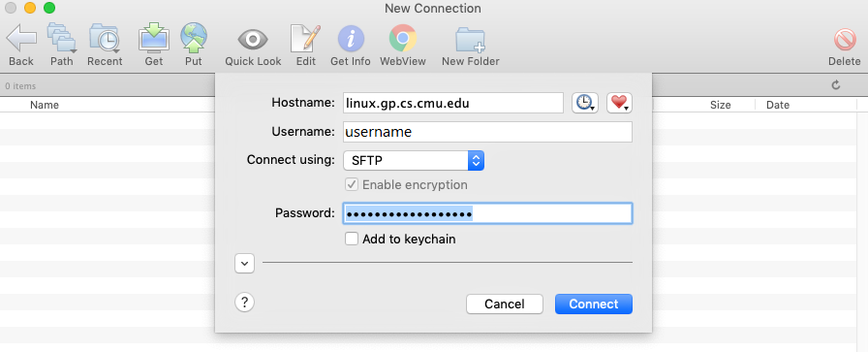Click the Get download icon

(154, 38)
